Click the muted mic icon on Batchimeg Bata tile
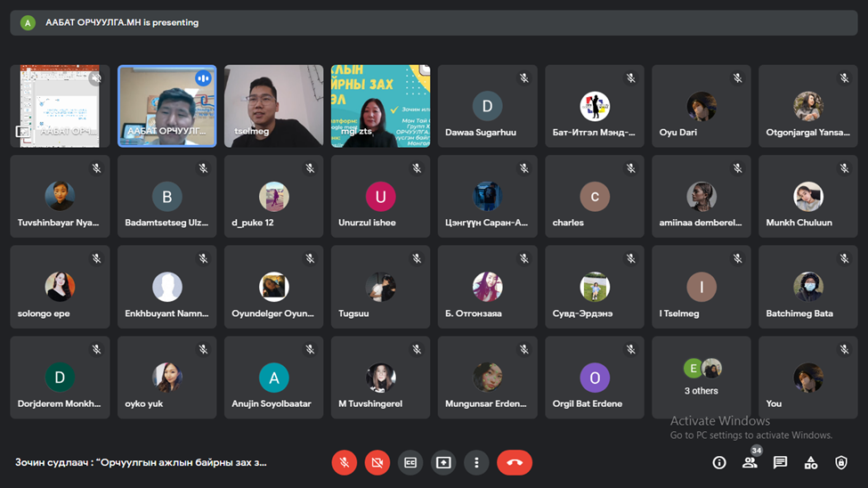This screenshot has width=868, height=488. 844,258
